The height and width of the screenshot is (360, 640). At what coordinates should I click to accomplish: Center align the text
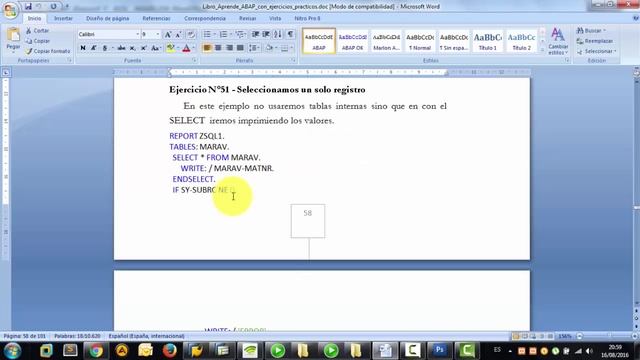point(218,48)
